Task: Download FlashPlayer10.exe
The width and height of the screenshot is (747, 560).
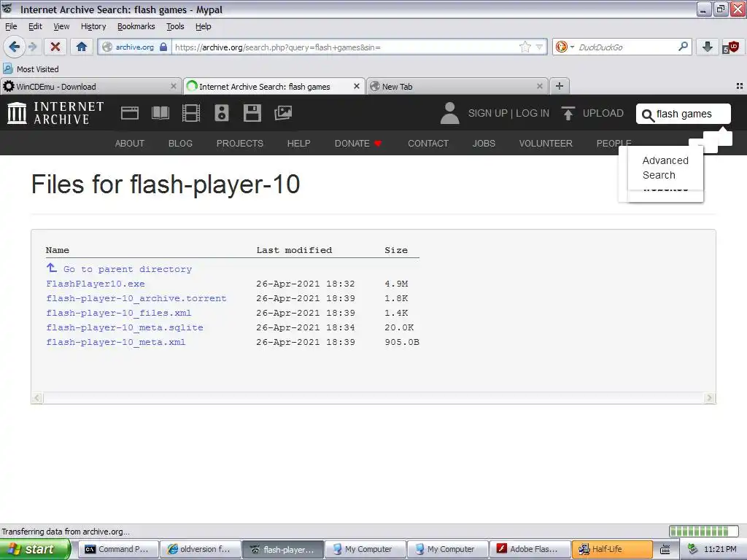Action: coord(96,284)
